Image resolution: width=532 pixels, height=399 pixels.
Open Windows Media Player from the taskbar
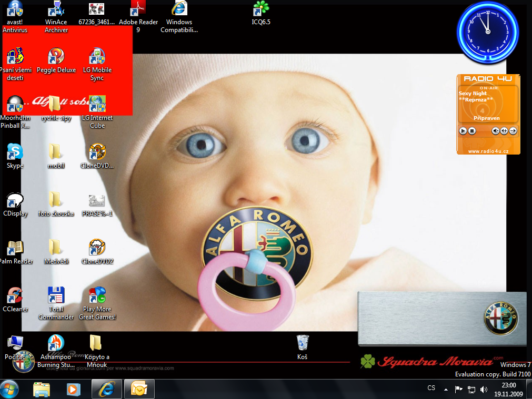(x=74, y=389)
